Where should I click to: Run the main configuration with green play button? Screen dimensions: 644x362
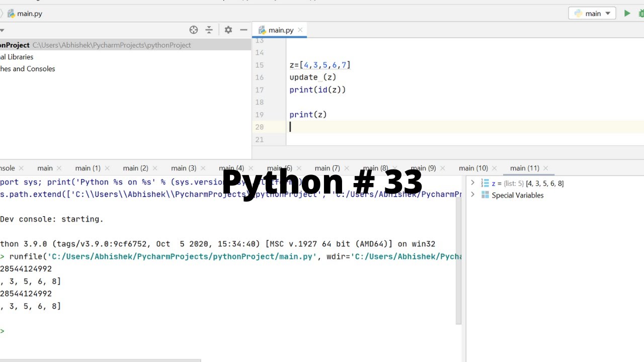(627, 14)
